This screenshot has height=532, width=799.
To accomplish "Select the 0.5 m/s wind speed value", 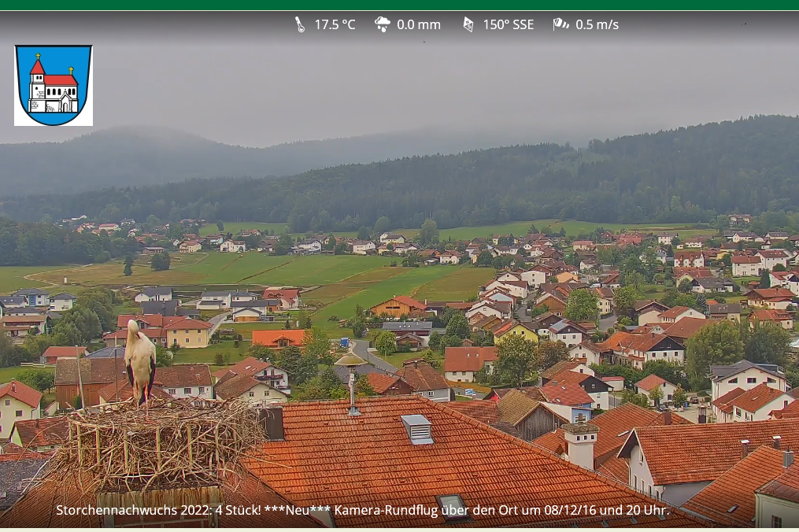I will (597, 24).
